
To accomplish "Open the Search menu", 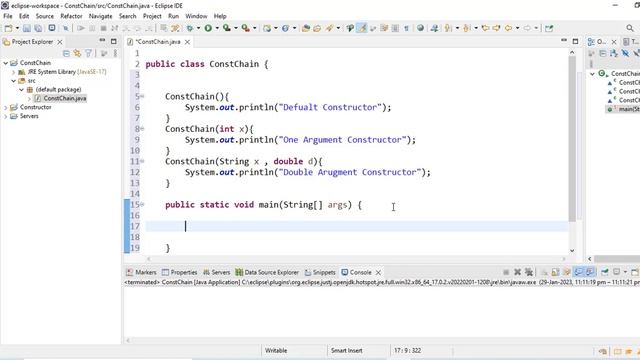I will point(127,16).
